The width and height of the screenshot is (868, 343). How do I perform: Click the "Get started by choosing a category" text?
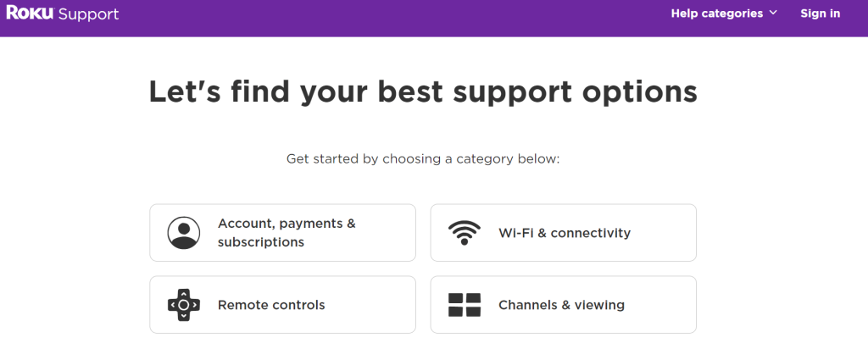423,159
